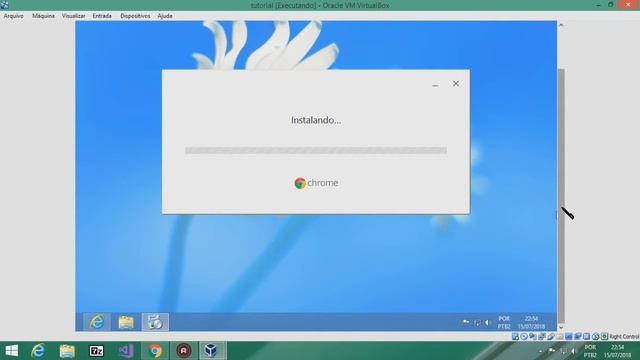Screen dimensions: 640x360
Task: Switch to Google Chrome on host taskbar
Action: pyautogui.click(x=155, y=351)
